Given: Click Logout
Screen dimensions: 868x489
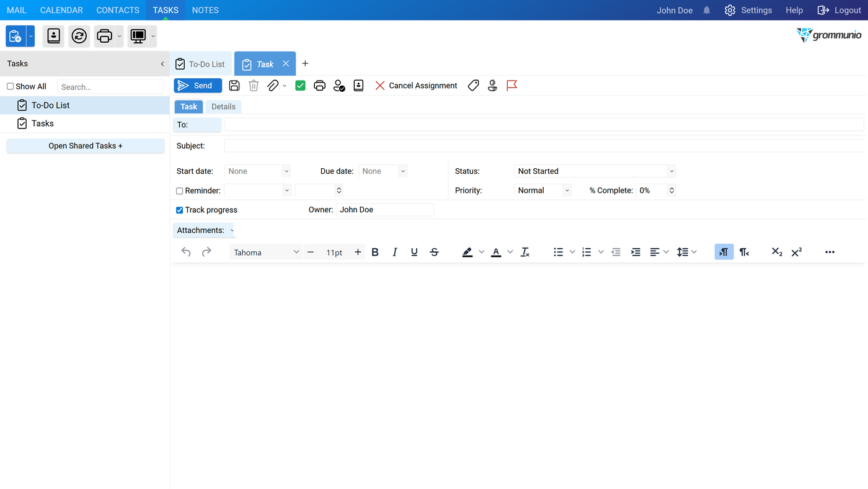Looking at the screenshot, I should coord(839,11).
